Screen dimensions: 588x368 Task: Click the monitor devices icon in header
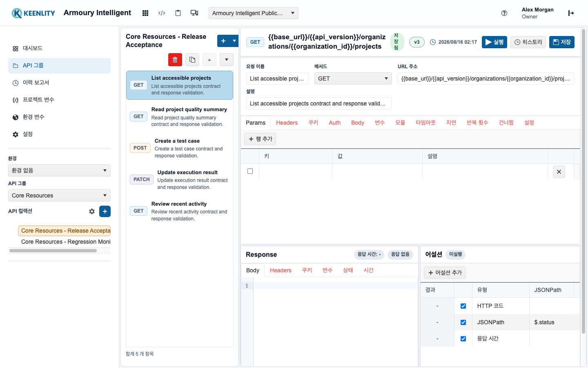tap(194, 13)
